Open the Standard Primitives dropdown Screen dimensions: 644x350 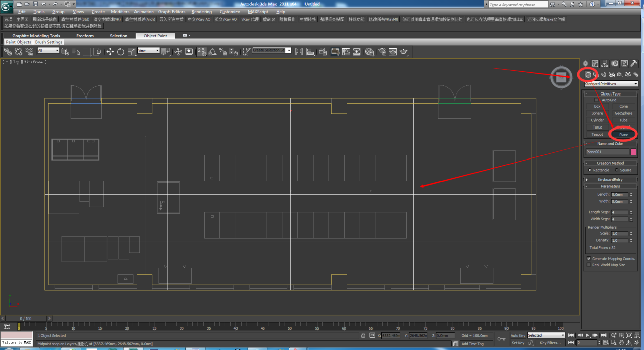point(611,84)
